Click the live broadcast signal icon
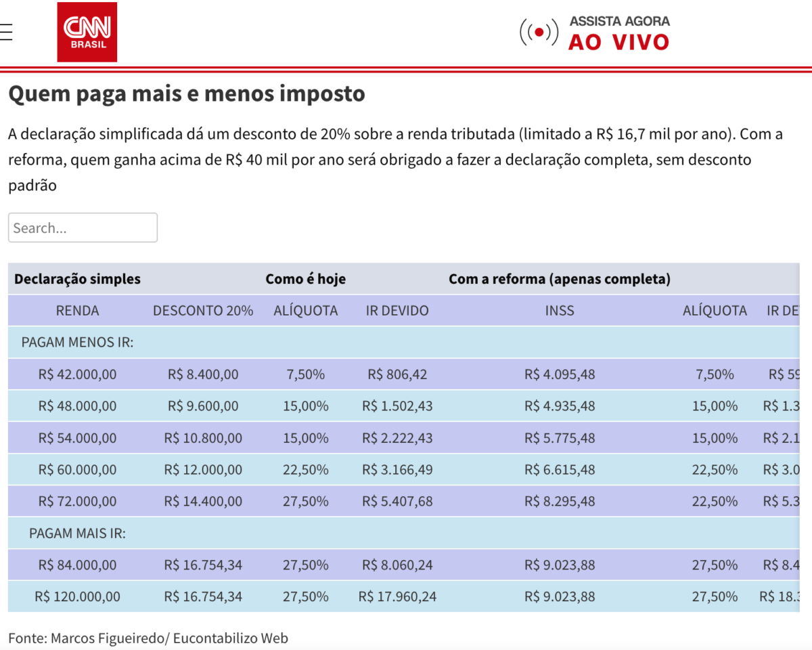The width and height of the screenshot is (812, 650). [x=539, y=32]
